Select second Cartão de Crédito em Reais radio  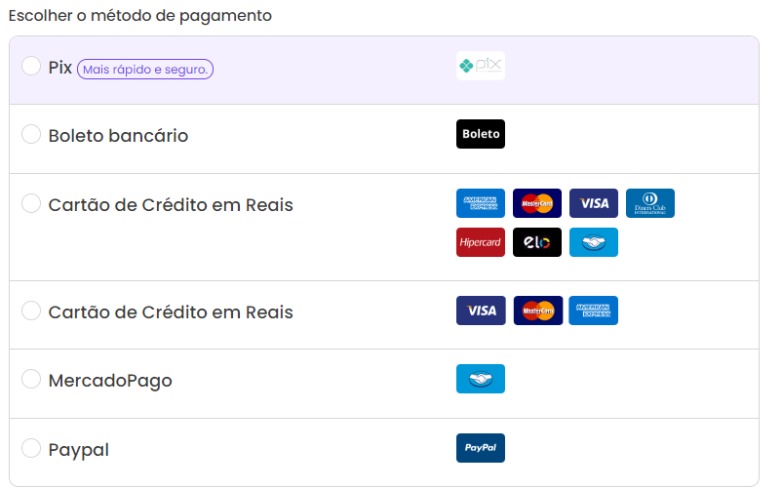click(31, 311)
